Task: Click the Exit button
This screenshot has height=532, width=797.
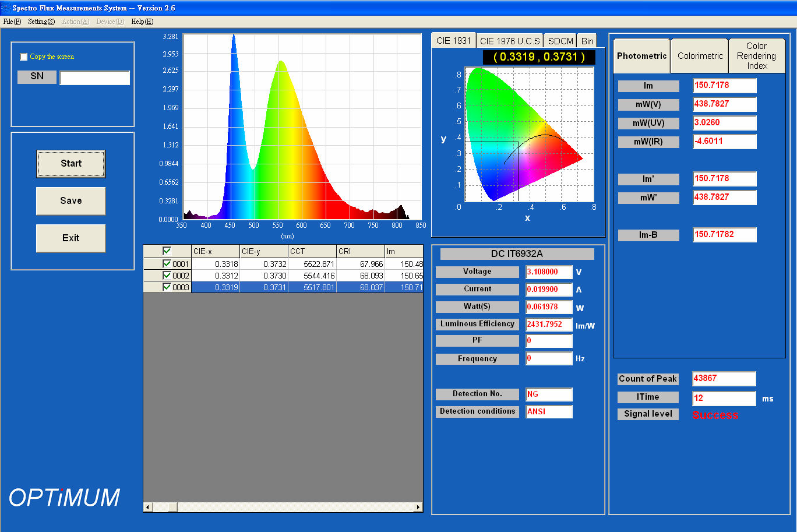Action: 70,238
